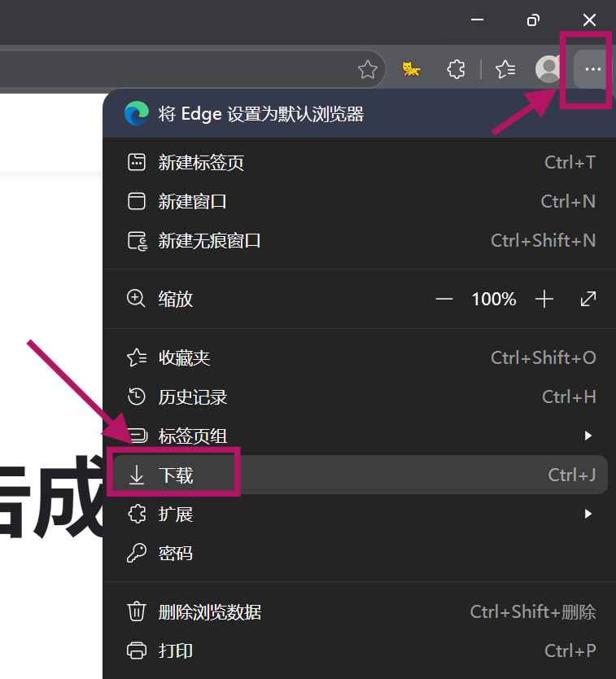Click the clock icon beside 历史记录
This screenshot has height=679, width=616.
[137, 396]
